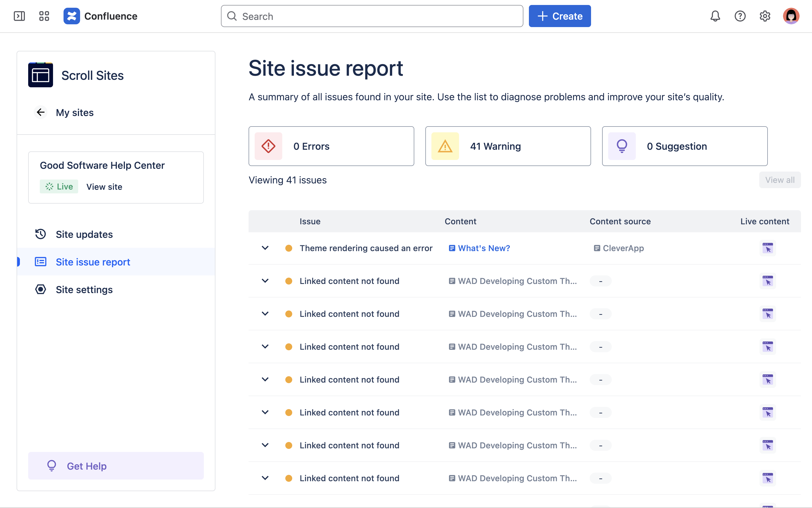Click the What's New? content link
This screenshot has width=812, height=508.
point(484,248)
